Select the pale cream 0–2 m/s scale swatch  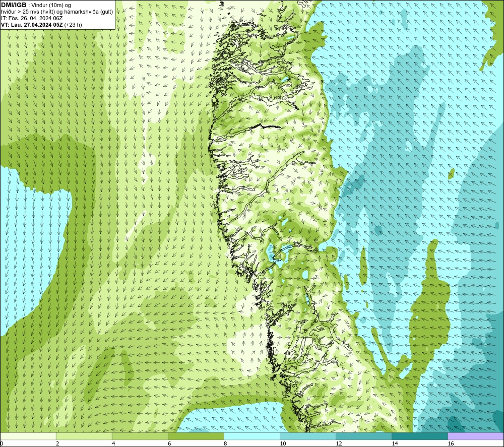(x=28, y=436)
